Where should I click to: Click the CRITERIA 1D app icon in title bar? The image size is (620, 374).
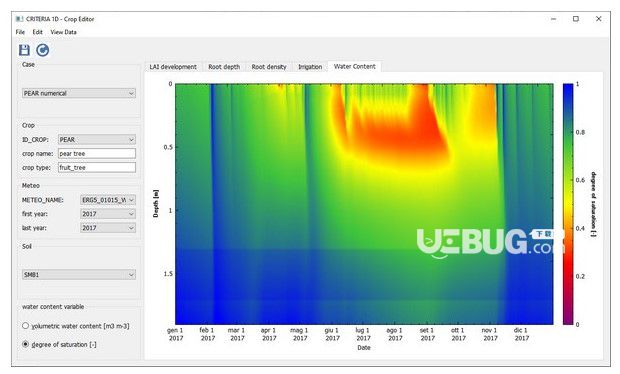[19, 19]
